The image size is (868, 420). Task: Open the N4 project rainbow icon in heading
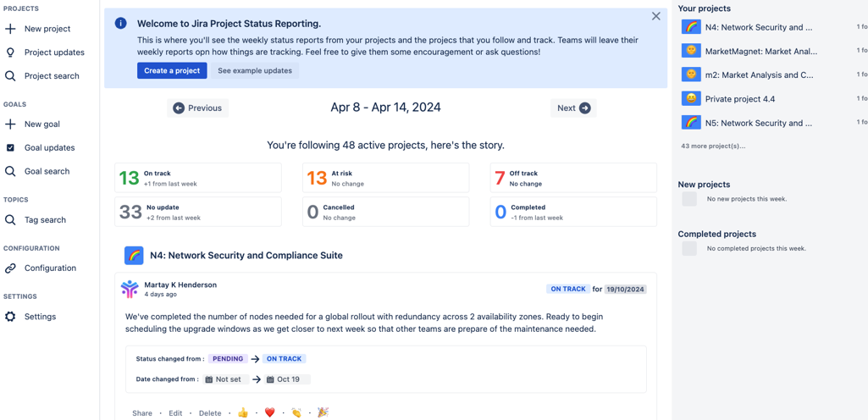tap(134, 255)
